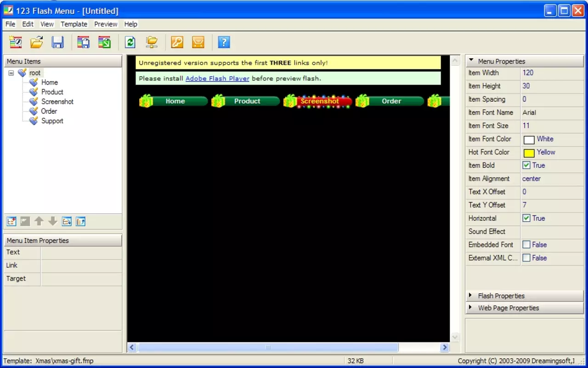588x368 pixels.
Task: Click the green refresh preview icon
Action: (130, 42)
